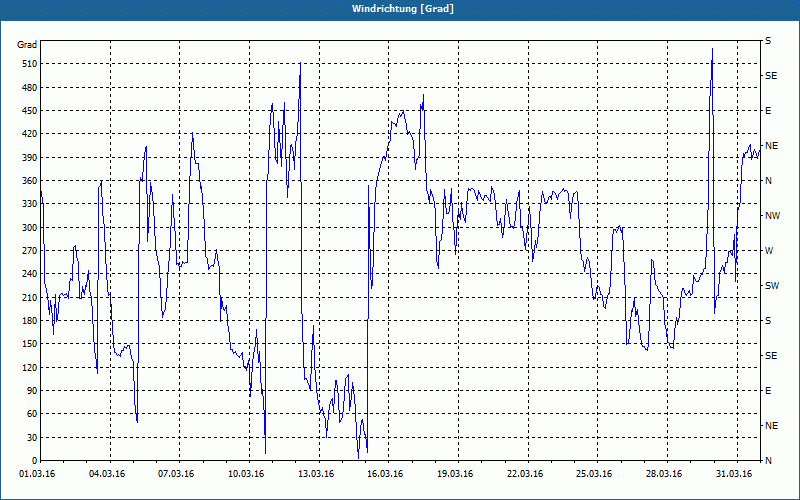Select the 30 y-axis value
Viewport: 800px width, 500px height.
tap(32, 438)
